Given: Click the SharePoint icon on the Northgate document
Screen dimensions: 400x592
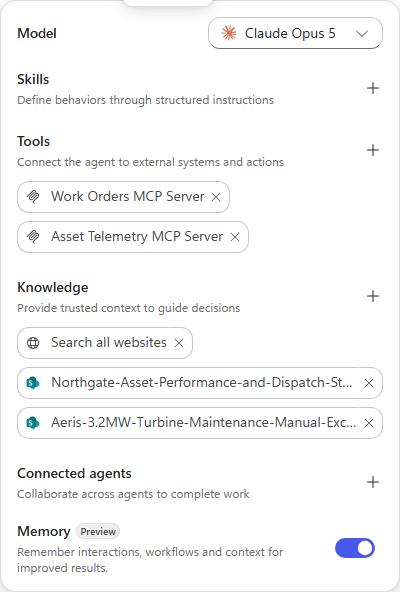Looking at the screenshot, I should tap(33, 383).
